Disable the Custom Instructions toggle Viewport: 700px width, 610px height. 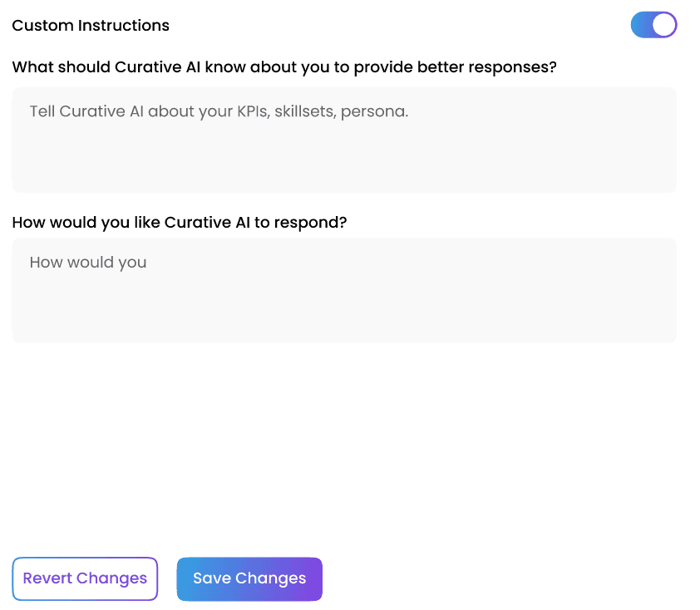tap(653, 25)
